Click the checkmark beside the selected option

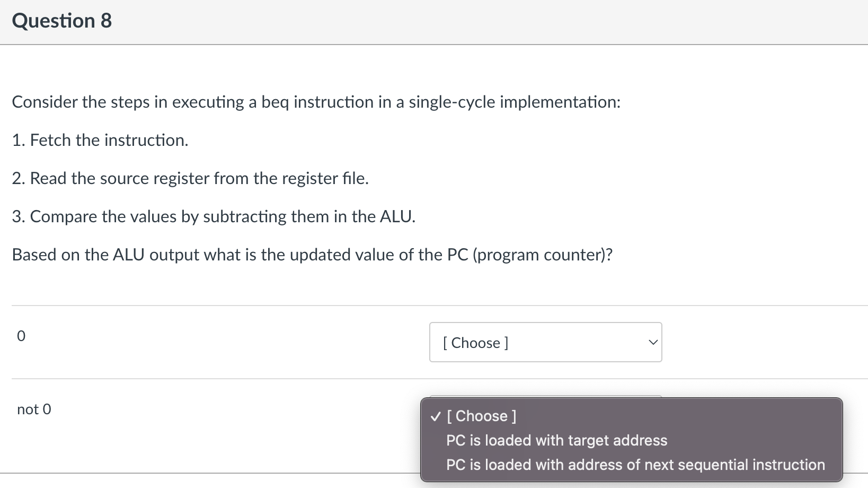pos(435,416)
